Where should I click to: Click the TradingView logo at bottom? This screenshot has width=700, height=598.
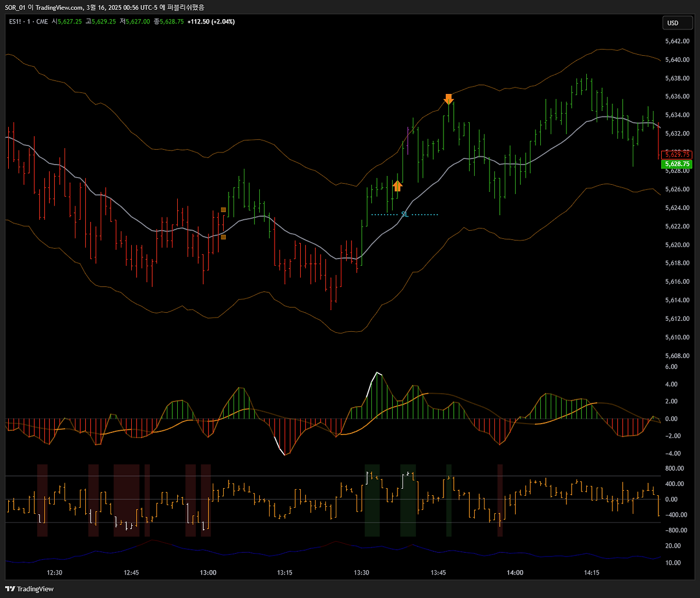(30, 589)
